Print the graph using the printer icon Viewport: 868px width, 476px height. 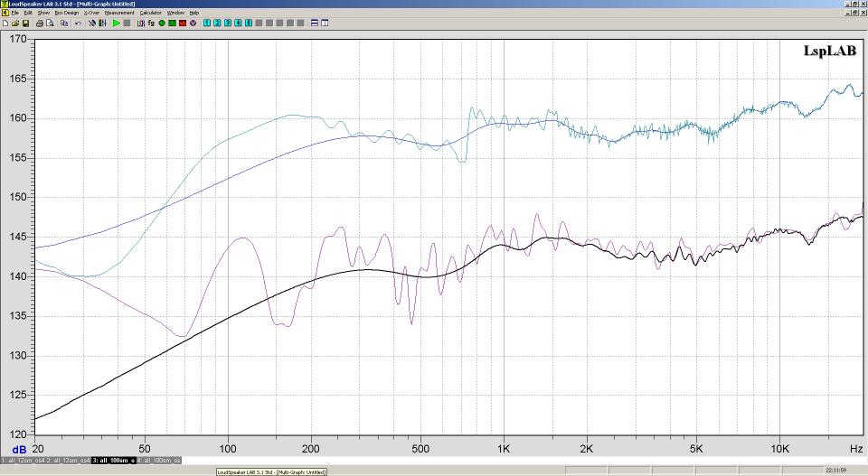pos(39,23)
